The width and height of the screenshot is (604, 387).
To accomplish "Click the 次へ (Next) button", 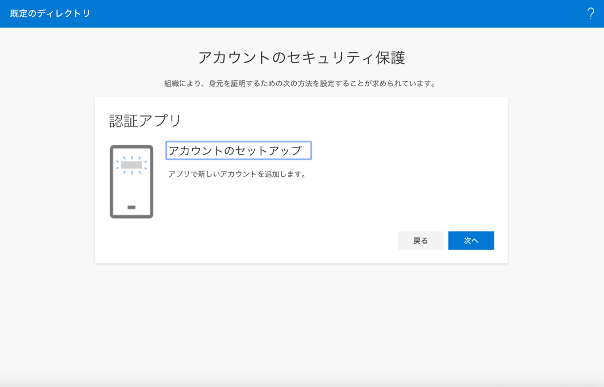I will pos(471,241).
